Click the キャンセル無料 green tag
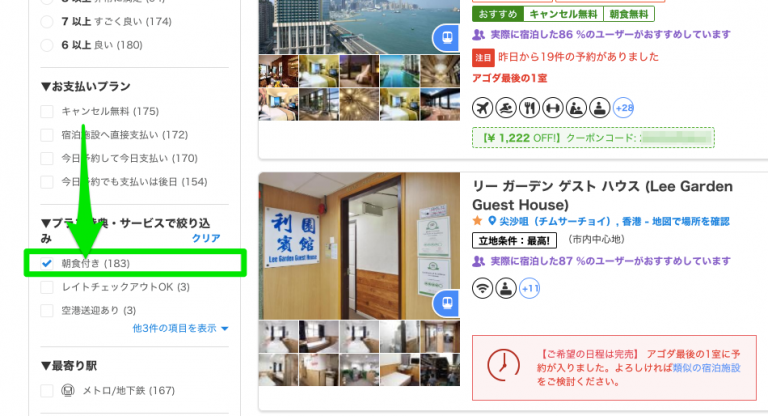Image resolution: width=768 pixels, height=416 pixels. pos(563,14)
